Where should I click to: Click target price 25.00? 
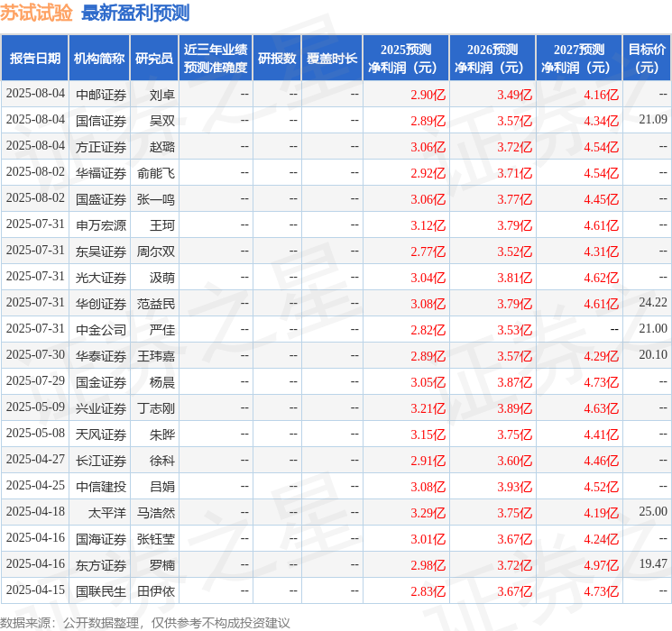[x=653, y=511]
